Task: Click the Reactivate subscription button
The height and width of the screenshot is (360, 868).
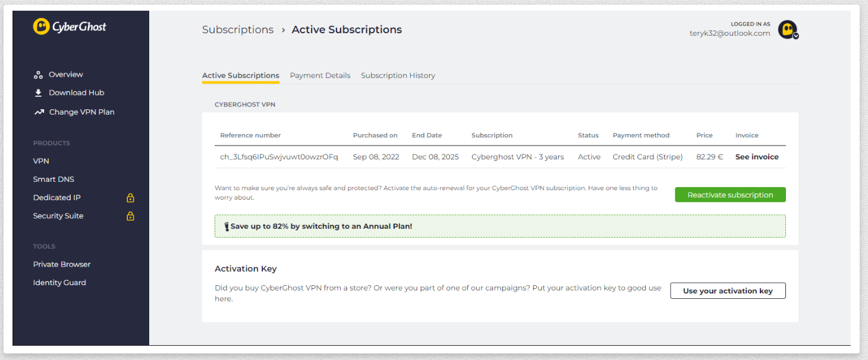Action: 730,195
